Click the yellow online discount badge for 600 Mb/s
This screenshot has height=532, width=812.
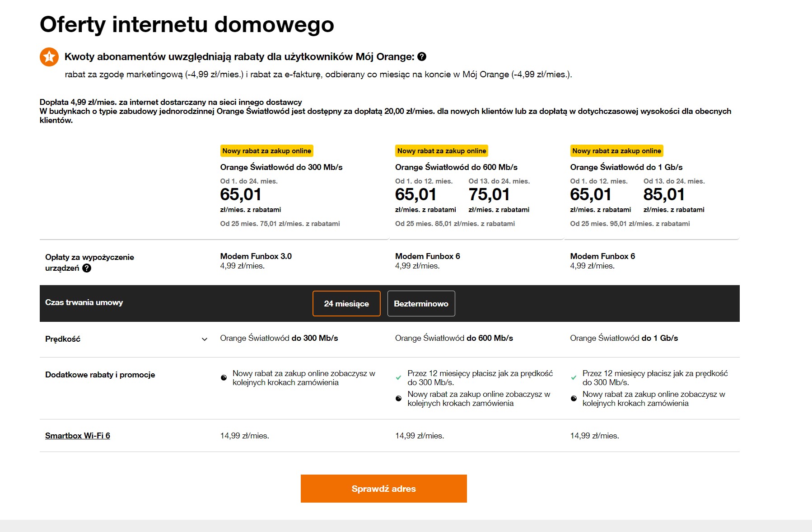(442, 151)
